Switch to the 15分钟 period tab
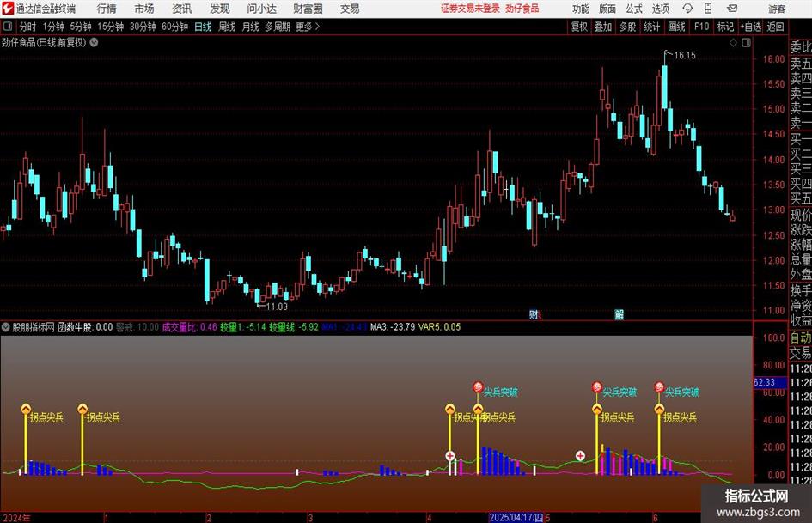This screenshot has width=812, height=523. (110, 27)
